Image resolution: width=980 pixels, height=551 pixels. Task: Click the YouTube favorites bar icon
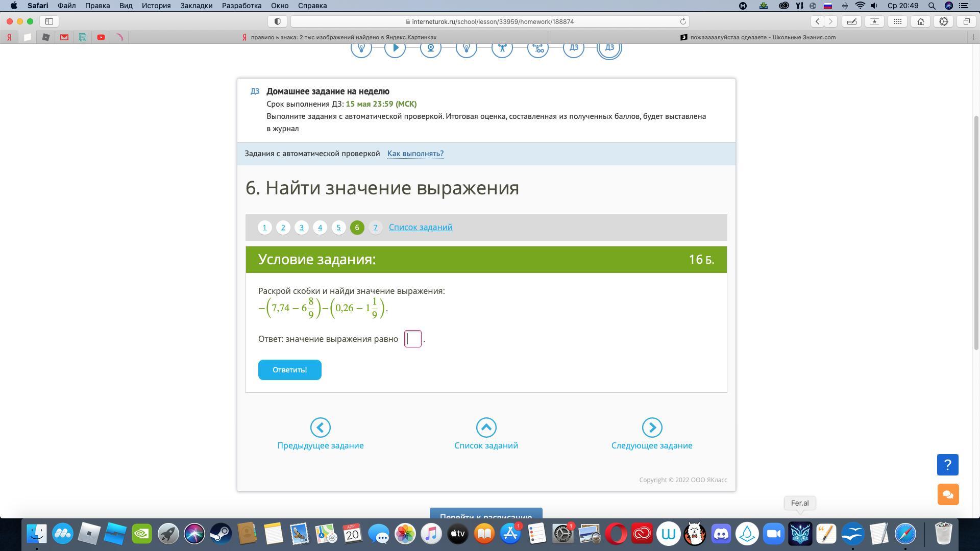[x=101, y=37]
